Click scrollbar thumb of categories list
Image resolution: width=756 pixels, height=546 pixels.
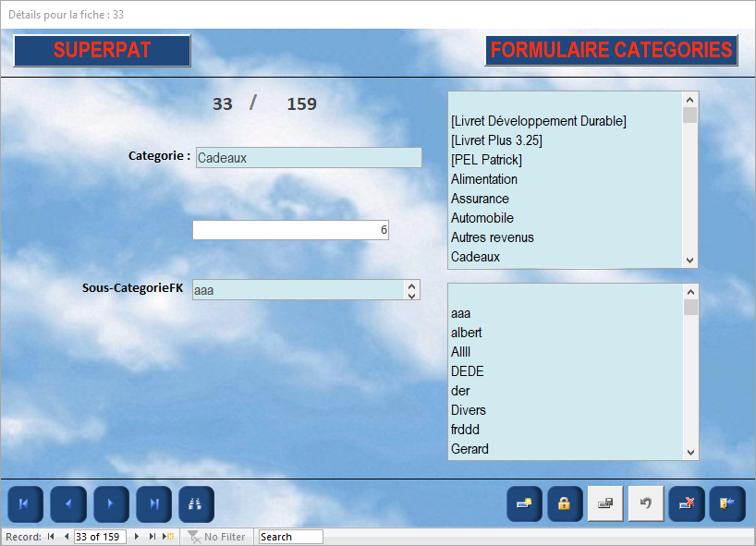tap(690, 115)
